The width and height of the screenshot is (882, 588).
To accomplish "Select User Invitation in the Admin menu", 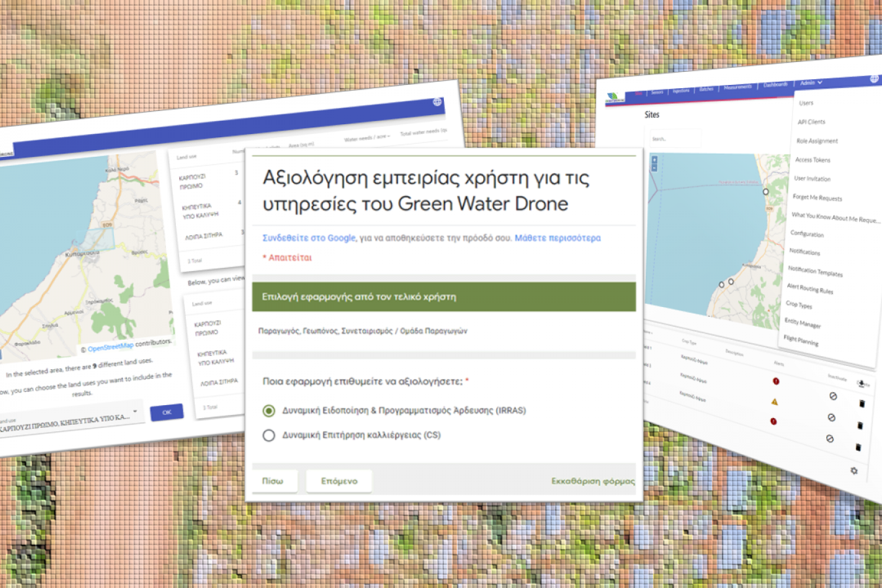I will tap(812, 178).
